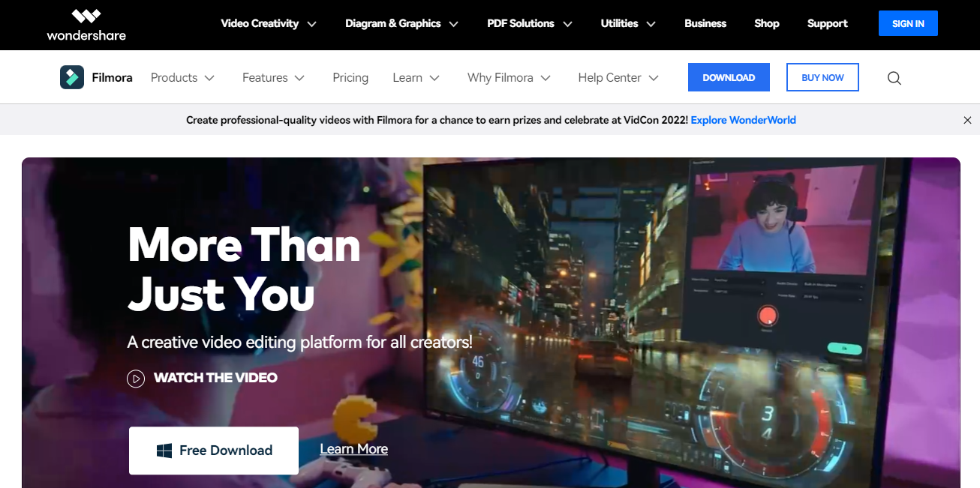Expand the PDF Solutions menu
The height and width of the screenshot is (488, 980).
click(530, 23)
